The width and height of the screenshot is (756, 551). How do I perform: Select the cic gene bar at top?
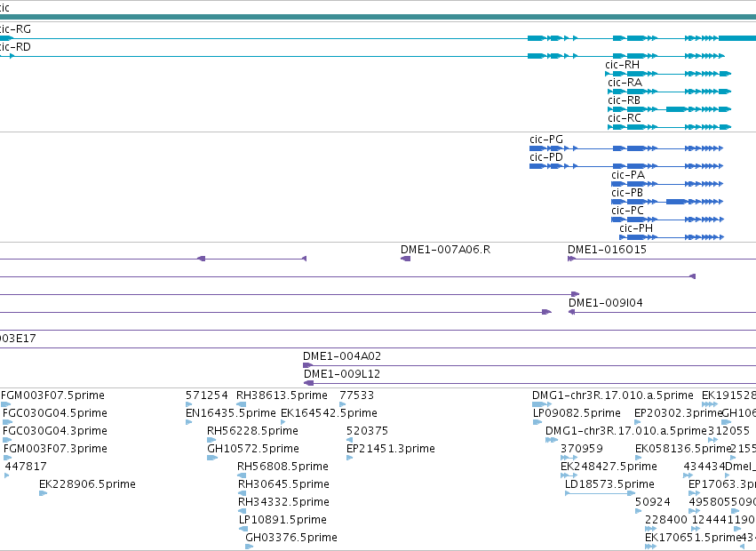click(x=378, y=17)
